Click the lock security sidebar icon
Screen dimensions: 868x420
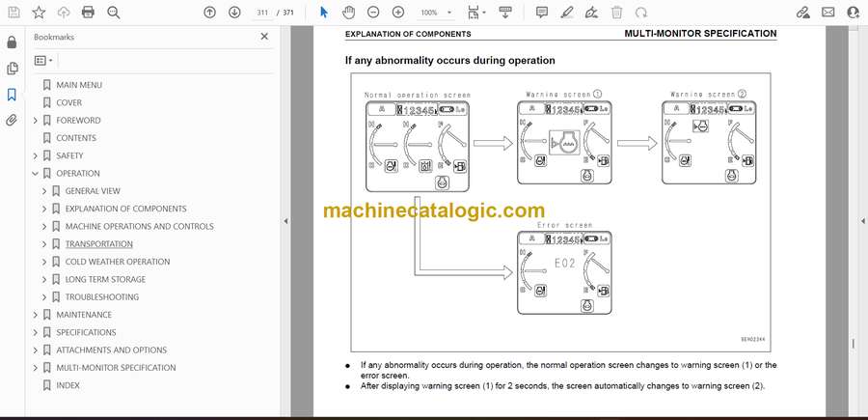[x=12, y=42]
